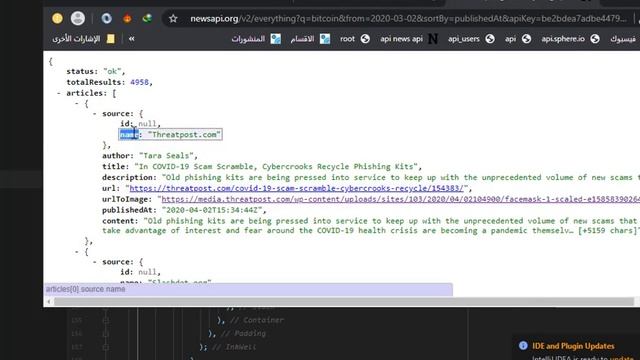
Task: Open the api news api bookmark
Action: pyautogui.click(x=401, y=39)
